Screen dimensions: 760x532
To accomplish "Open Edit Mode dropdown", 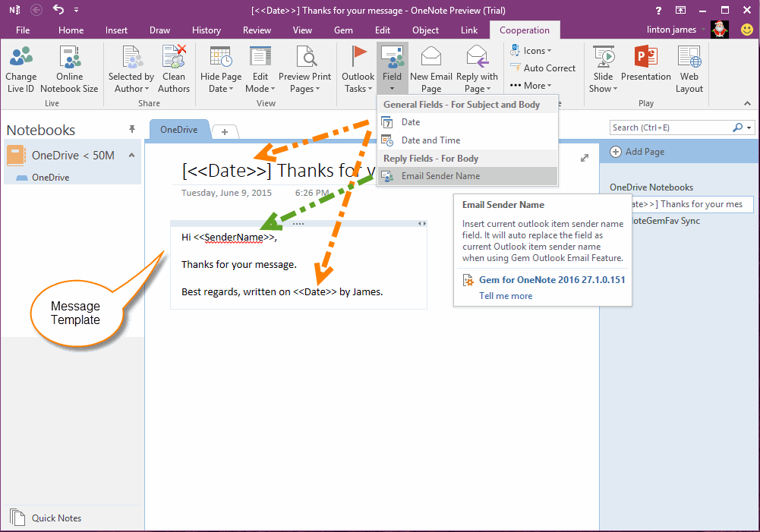I will [x=260, y=69].
